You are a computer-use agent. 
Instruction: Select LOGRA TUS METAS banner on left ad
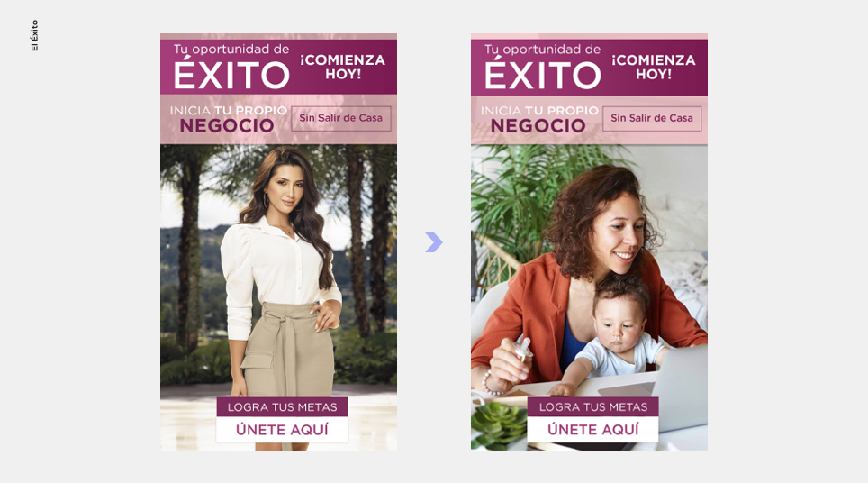(283, 406)
